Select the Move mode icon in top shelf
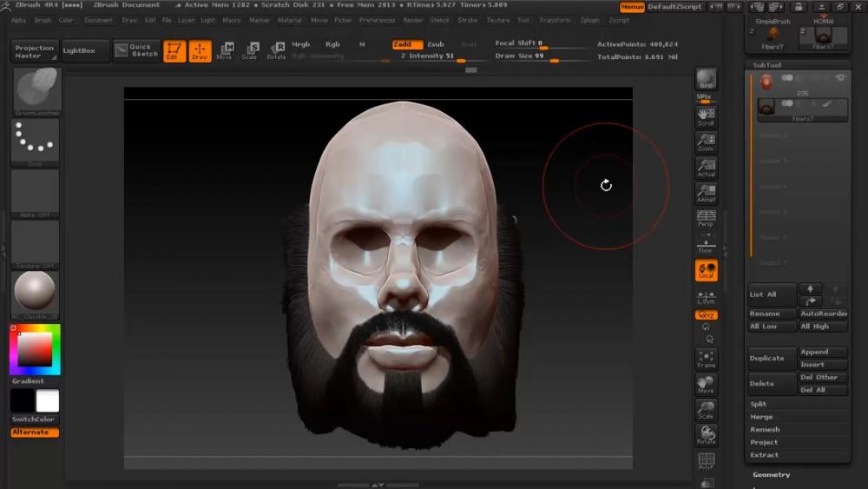Image resolution: width=868 pixels, height=489 pixels. [225, 50]
